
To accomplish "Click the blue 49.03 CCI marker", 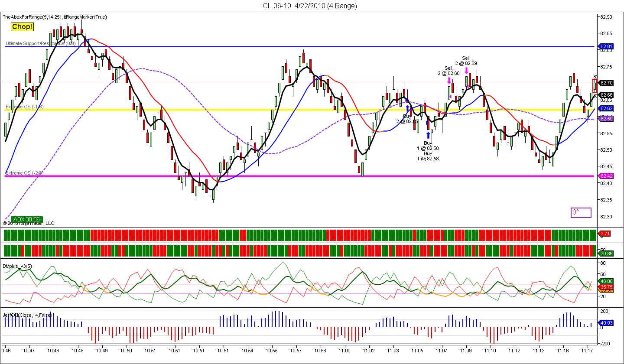I will (606, 323).
